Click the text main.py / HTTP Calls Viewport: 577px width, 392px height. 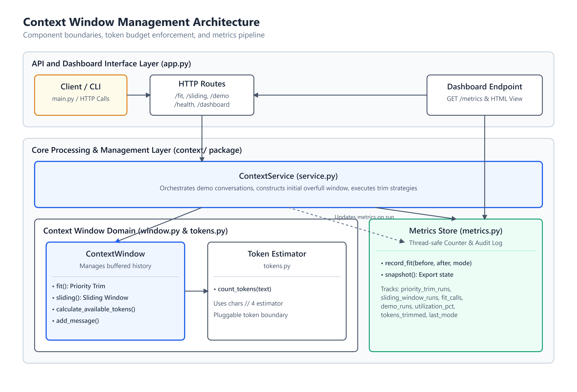point(81,99)
